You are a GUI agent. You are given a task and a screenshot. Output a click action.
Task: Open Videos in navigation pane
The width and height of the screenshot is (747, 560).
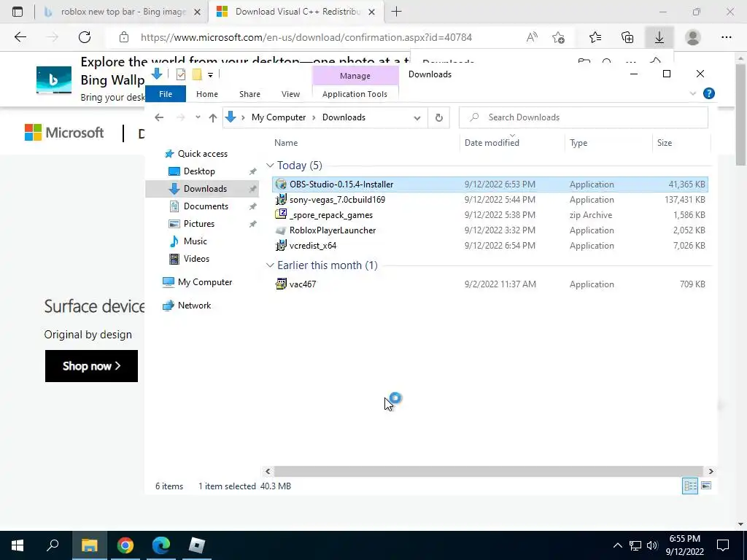point(196,259)
